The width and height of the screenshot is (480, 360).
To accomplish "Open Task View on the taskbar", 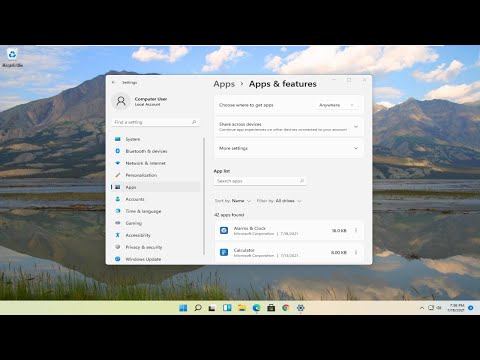I will pos(212,308).
